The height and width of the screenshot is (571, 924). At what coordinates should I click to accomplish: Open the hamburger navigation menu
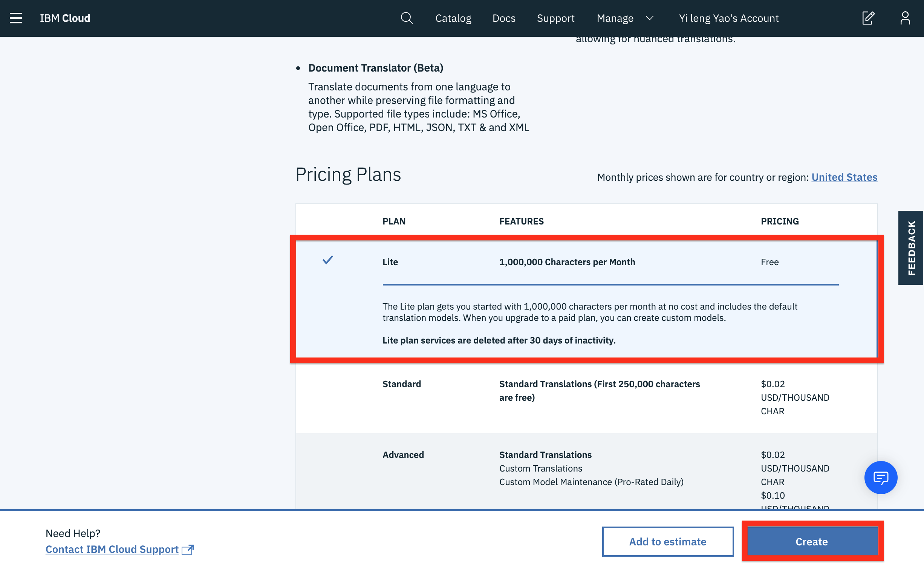pos(15,18)
